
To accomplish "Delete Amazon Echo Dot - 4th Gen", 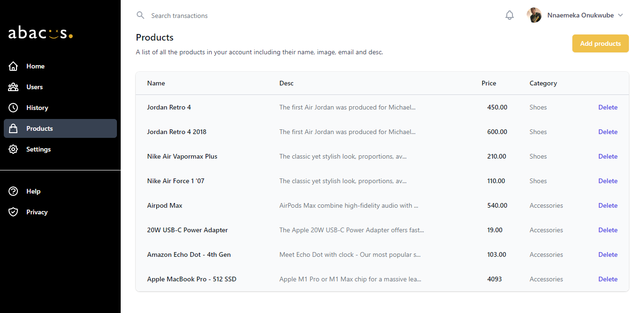I will tap(608, 254).
